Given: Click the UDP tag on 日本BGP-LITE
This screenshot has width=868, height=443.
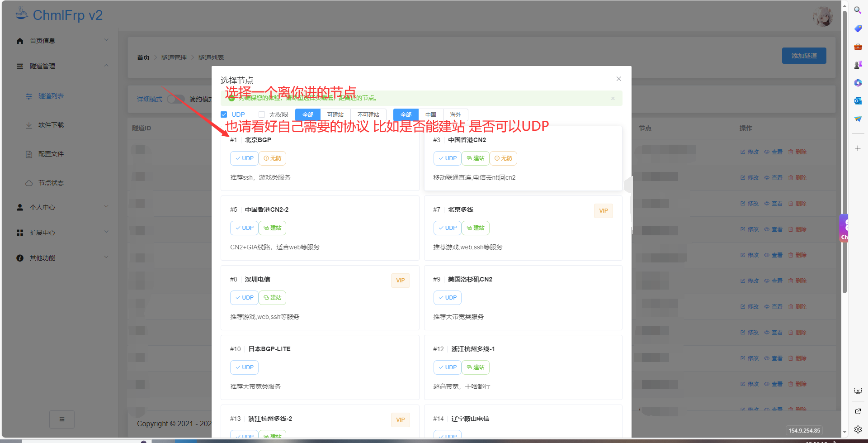Looking at the screenshot, I should tap(244, 367).
